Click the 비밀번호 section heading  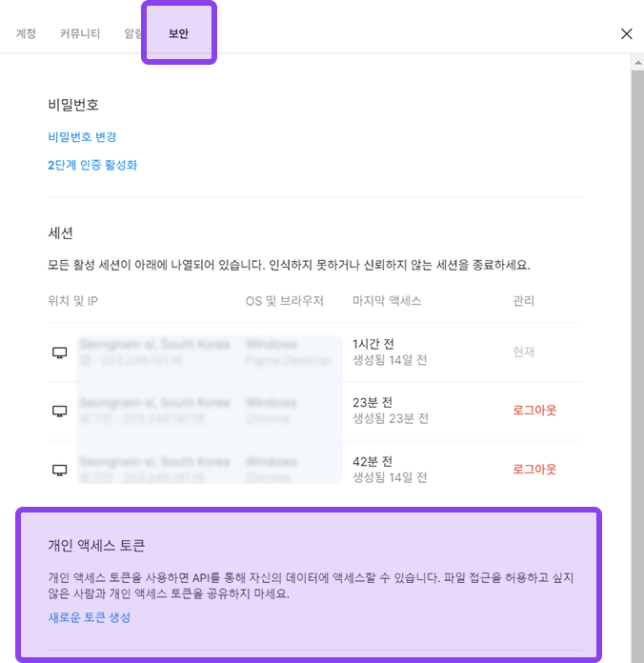click(73, 105)
